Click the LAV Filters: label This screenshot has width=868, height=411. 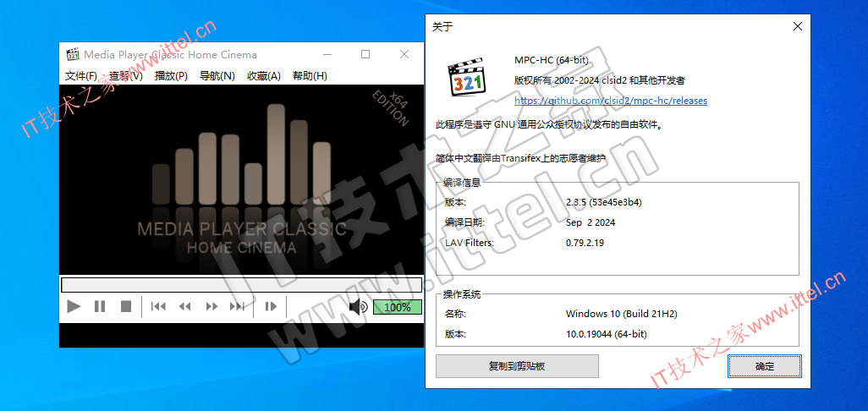pyautogui.click(x=470, y=242)
